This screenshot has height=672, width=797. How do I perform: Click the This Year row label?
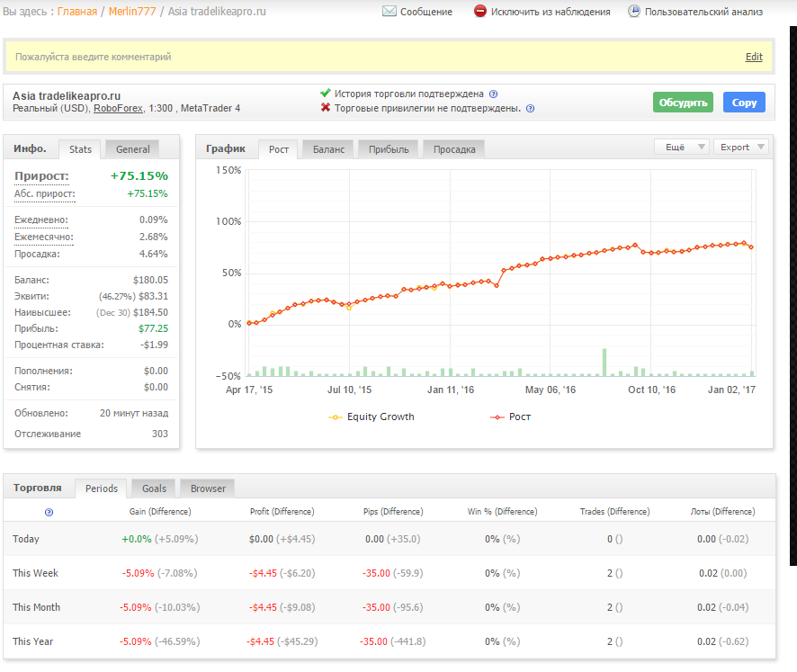tap(33, 641)
